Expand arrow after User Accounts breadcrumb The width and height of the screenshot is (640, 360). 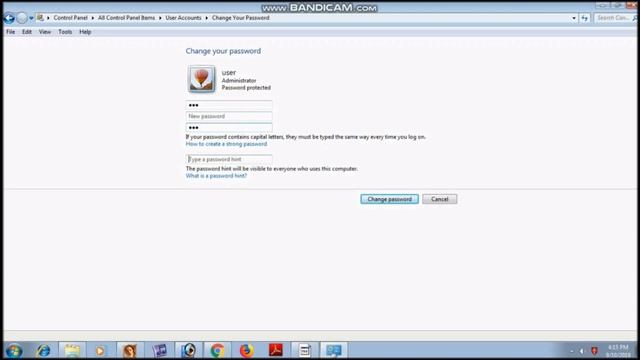click(207, 18)
